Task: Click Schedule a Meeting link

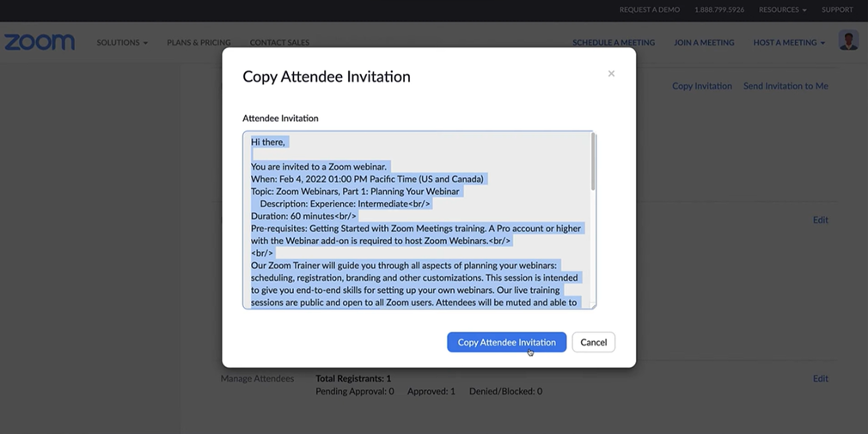Action: (614, 42)
